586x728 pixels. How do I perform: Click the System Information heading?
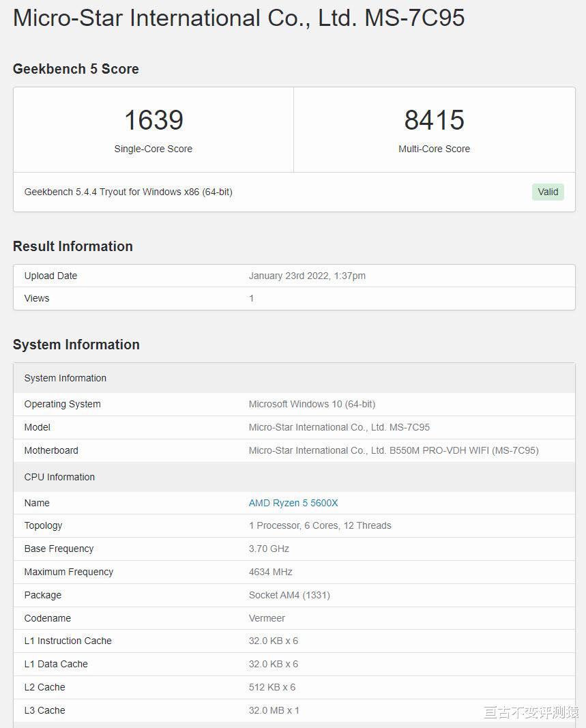[76, 345]
